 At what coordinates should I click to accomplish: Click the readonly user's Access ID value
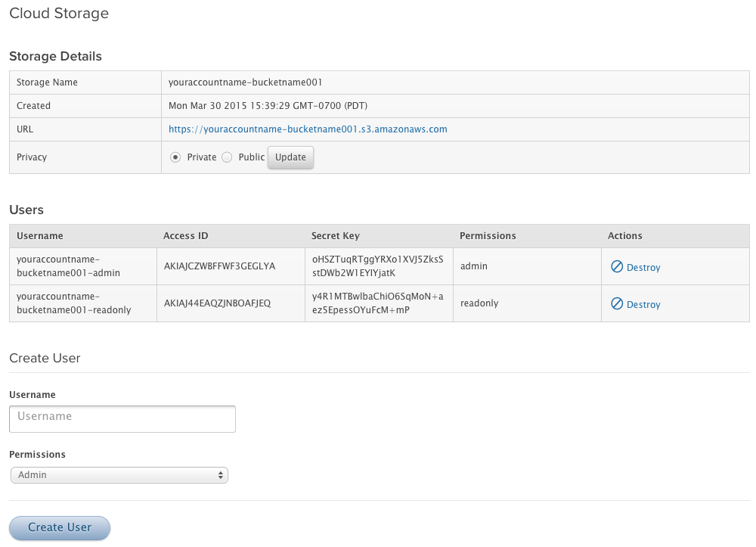pos(217,303)
